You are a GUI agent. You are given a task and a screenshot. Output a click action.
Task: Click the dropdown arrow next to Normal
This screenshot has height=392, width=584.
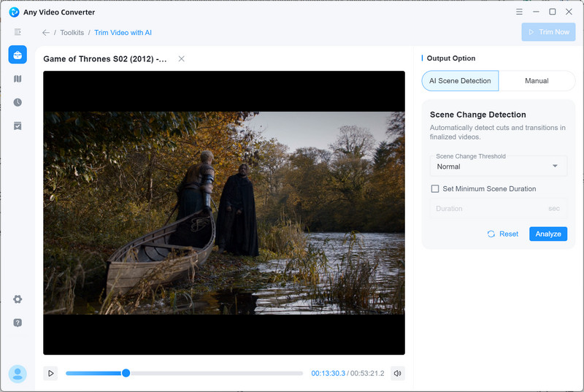click(555, 166)
